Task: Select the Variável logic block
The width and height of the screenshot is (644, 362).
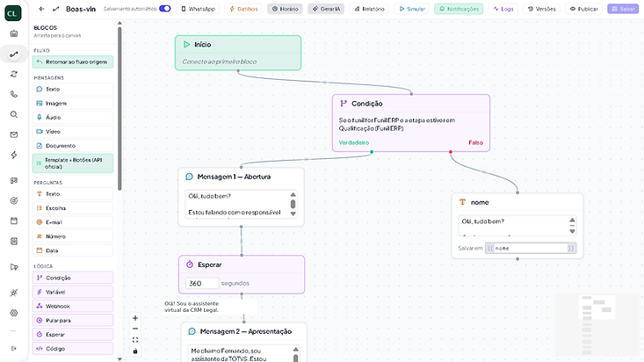Action: [x=73, y=292]
